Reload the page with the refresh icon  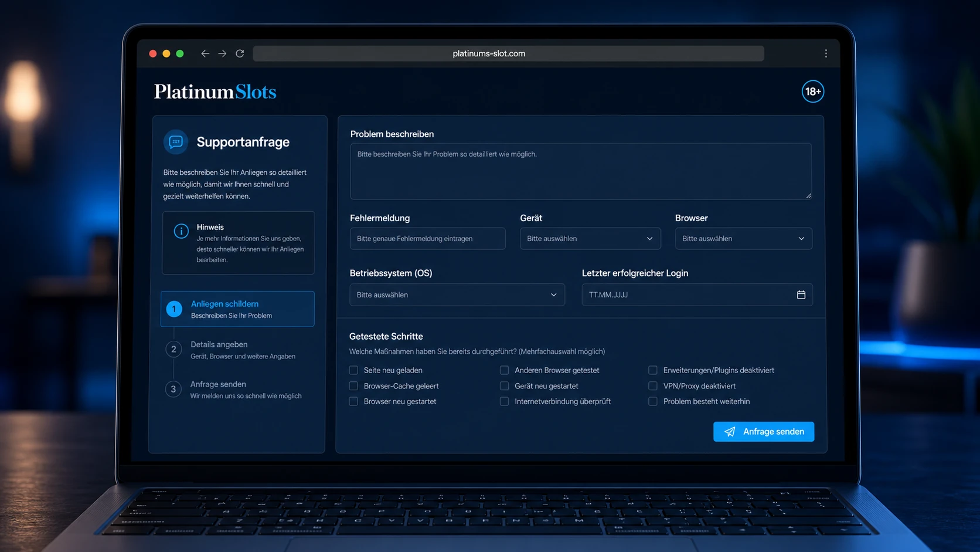[240, 53]
